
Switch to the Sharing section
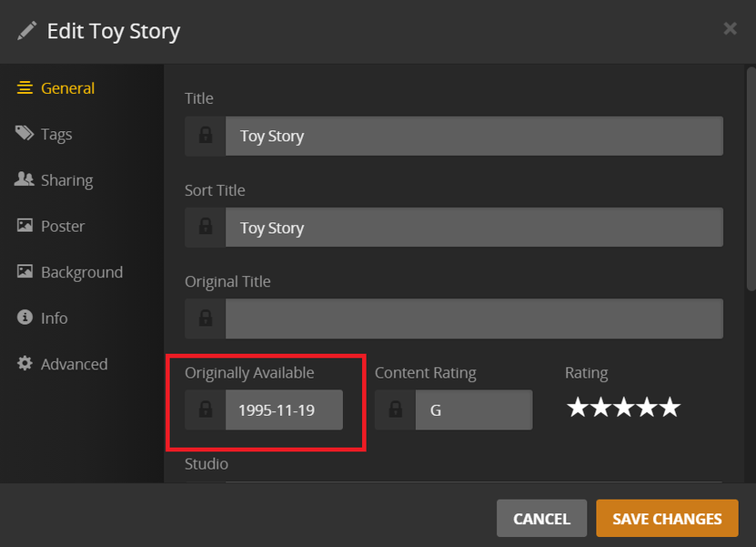[54, 180]
